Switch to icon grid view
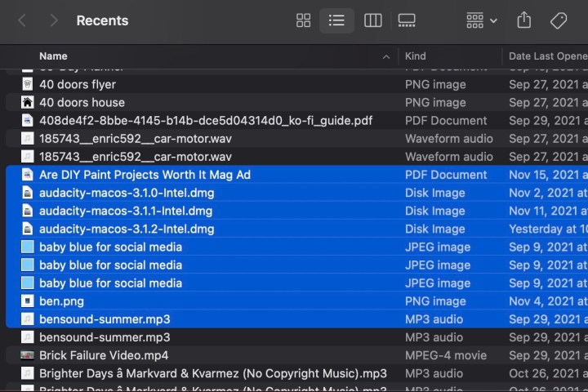Image resolution: width=588 pixels, height=392 pixels. click(303, 20)
